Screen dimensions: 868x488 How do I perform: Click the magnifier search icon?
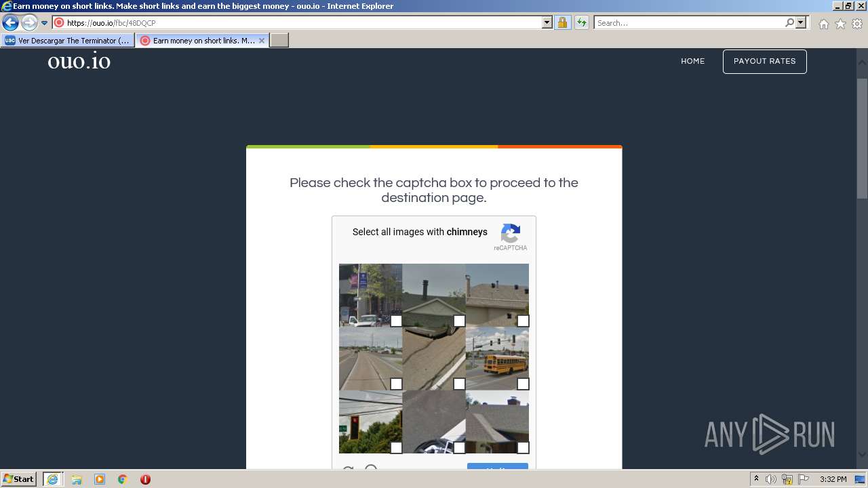coord(789,22)
